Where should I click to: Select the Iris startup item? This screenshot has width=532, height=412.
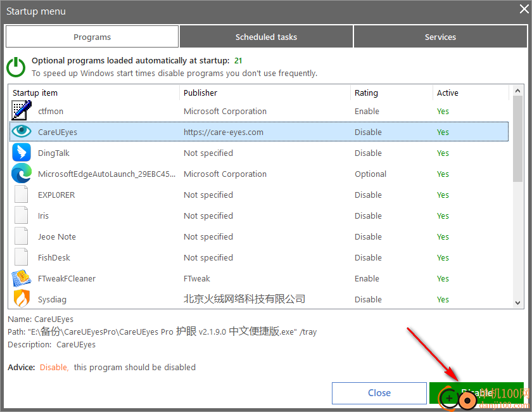tap(43, 216)
